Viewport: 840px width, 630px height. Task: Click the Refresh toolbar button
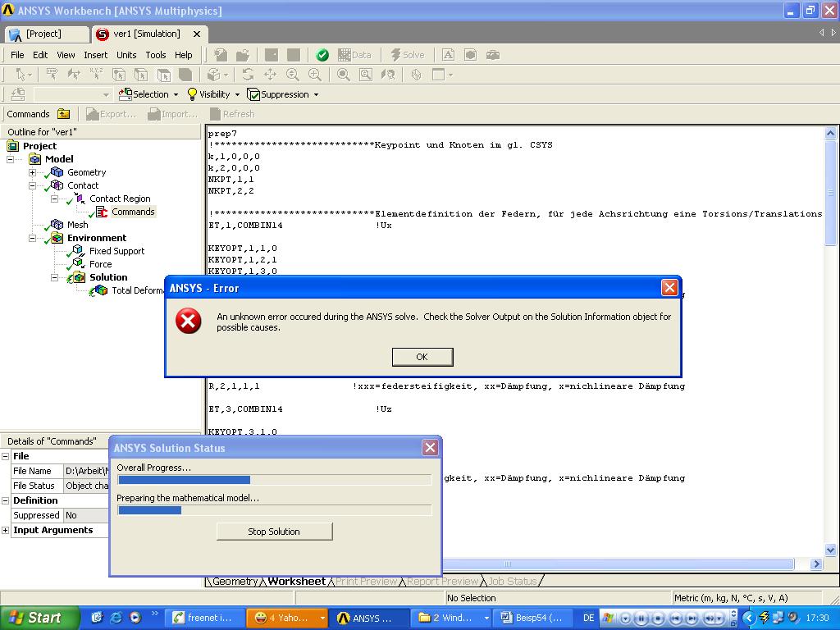coord(232,113)
